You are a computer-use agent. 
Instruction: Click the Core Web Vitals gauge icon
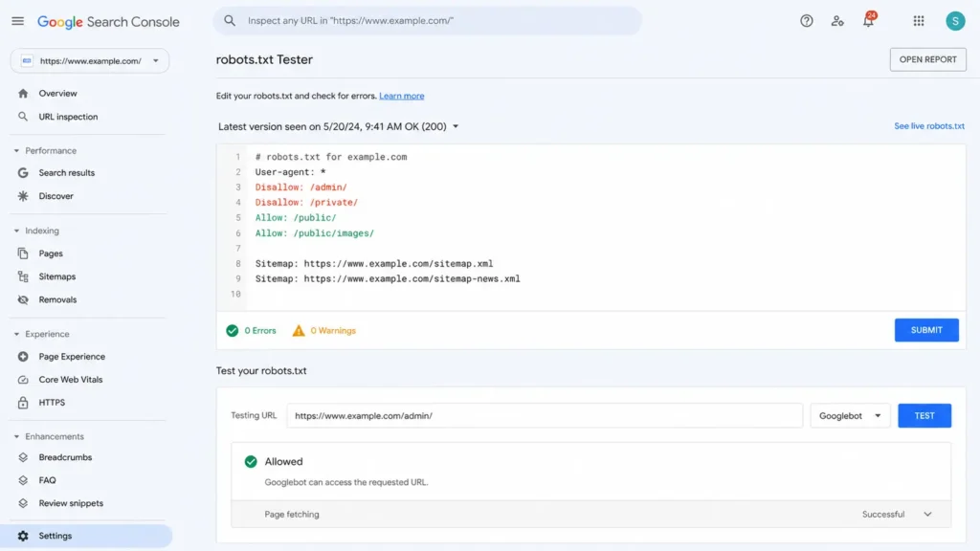[23, 380]
